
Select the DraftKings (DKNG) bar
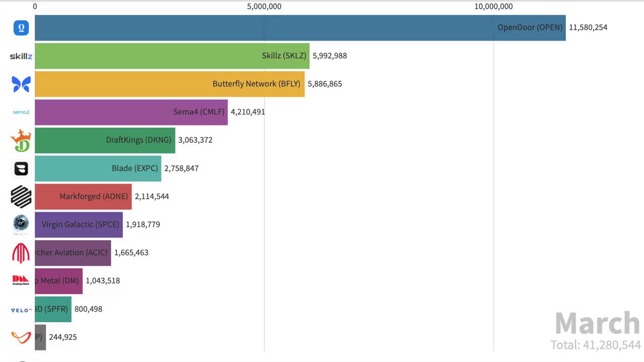pyautogui.click(x=105, y=140)
